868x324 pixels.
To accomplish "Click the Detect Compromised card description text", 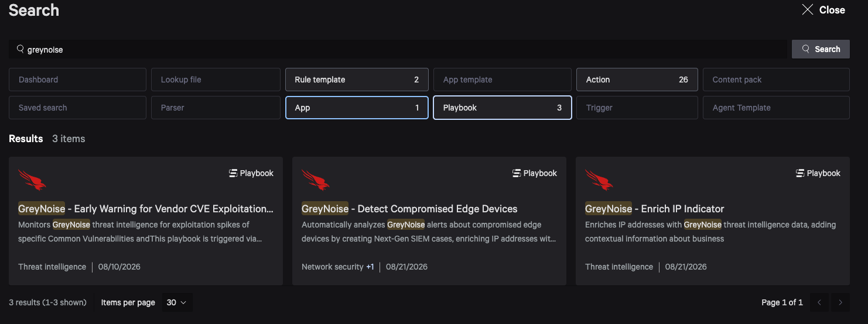I will click(x=429, y=232).
